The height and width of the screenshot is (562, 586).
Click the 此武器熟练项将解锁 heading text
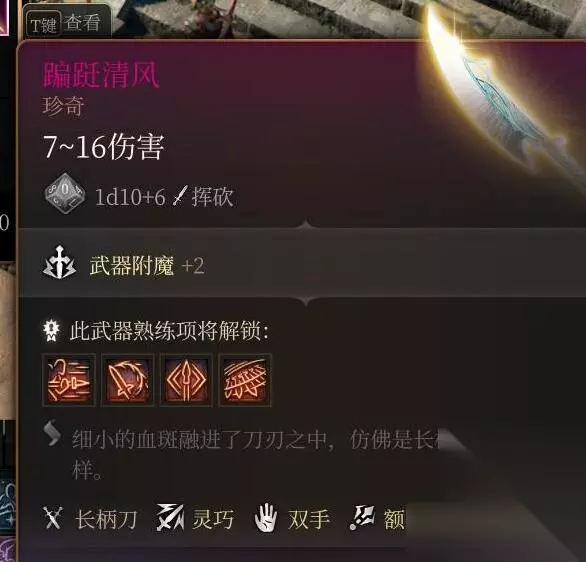169,330
